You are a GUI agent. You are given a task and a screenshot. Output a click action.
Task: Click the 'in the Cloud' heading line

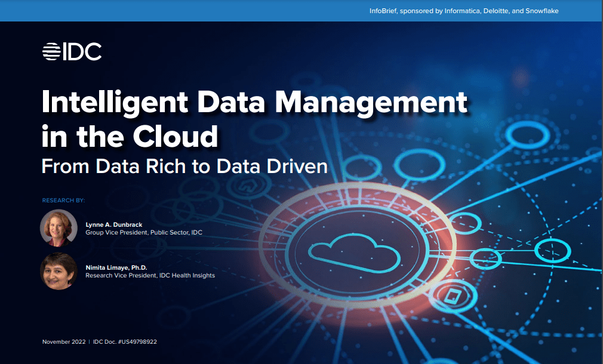click(x=130, y=135)
